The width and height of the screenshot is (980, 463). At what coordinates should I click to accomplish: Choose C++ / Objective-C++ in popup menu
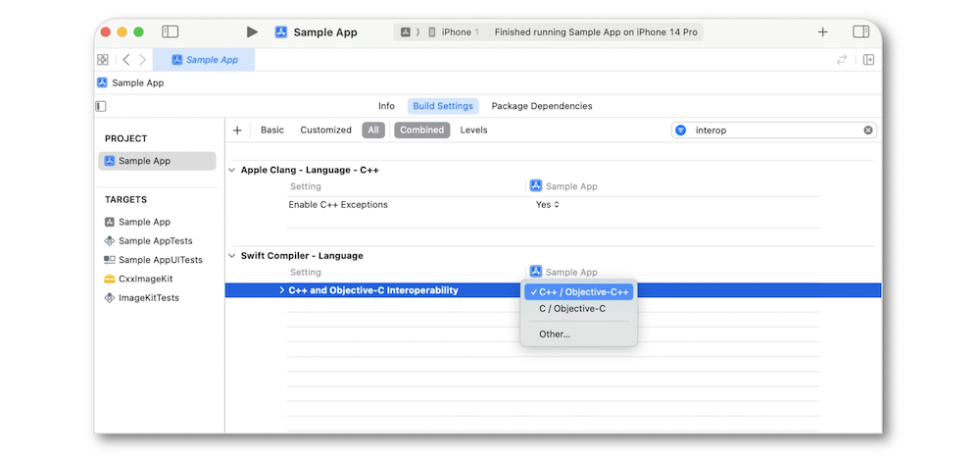tap(579, 291)
